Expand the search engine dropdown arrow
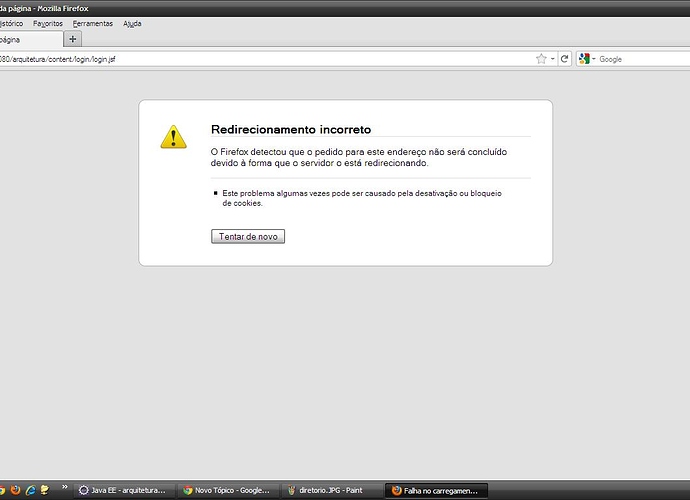 coord(594,59)
